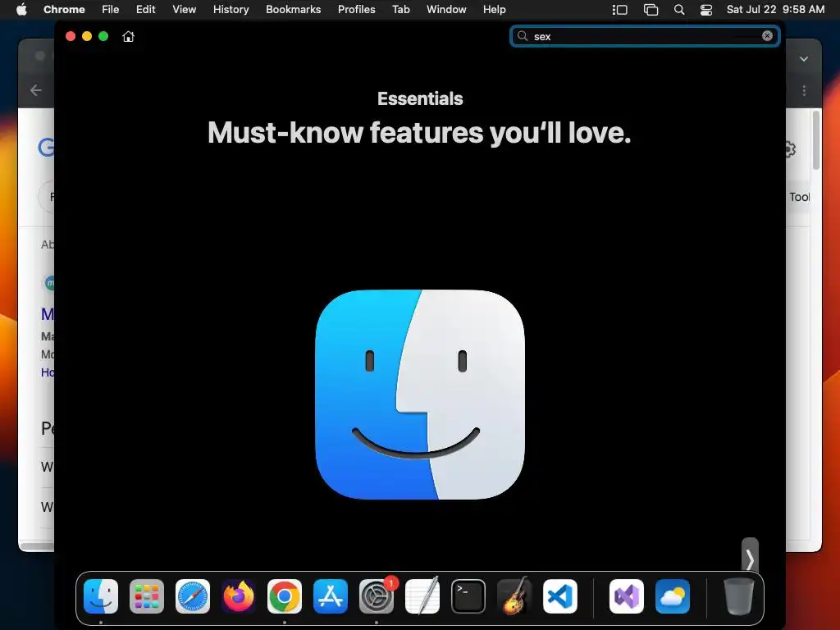The image size is (840, 630).
Task: Open the Trash in the Dock
Action: (x=739, y=596)
